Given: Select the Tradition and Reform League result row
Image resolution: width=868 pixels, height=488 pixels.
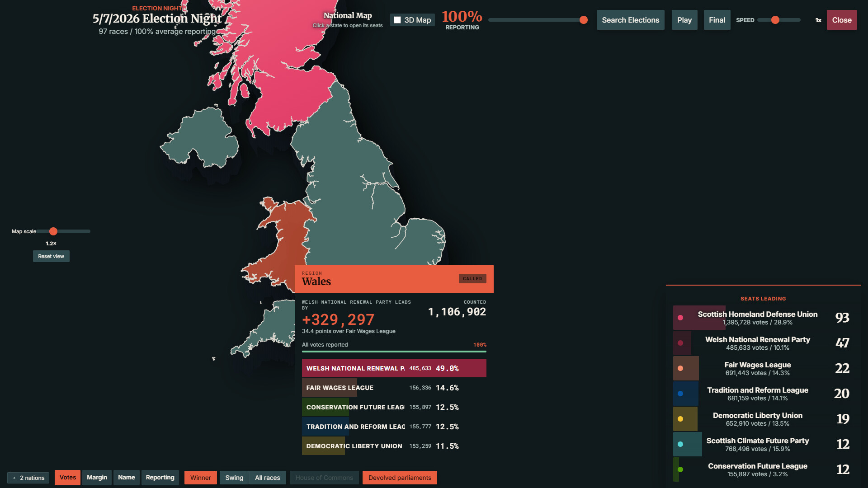Looking at the screenshot, I should [x=394, y=427].
